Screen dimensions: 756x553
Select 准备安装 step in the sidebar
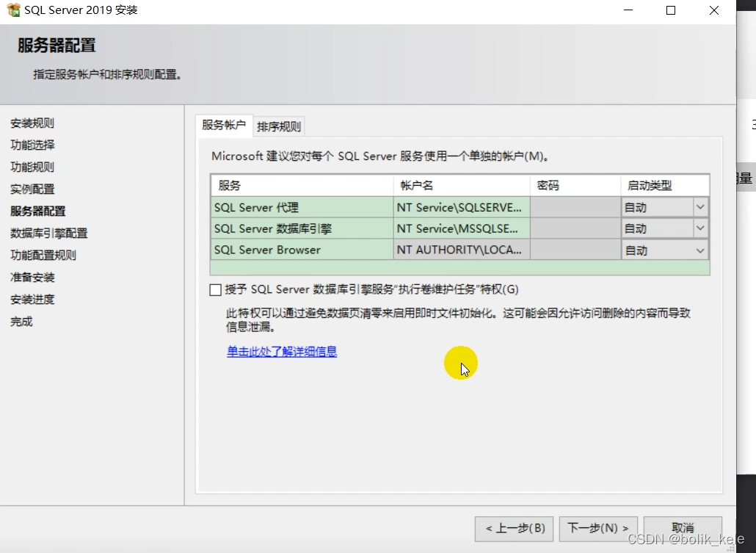(32, 278)
